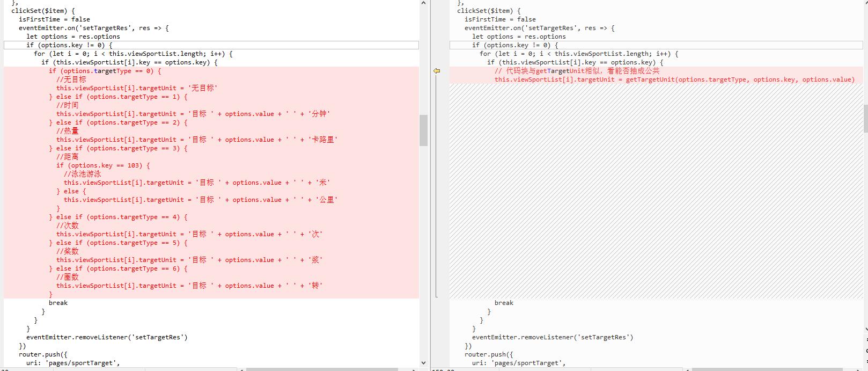The width and height of the screenshot is (868, 371).
Task: Click the '//圈数' comment line
Action: click(x=67, y=277)
